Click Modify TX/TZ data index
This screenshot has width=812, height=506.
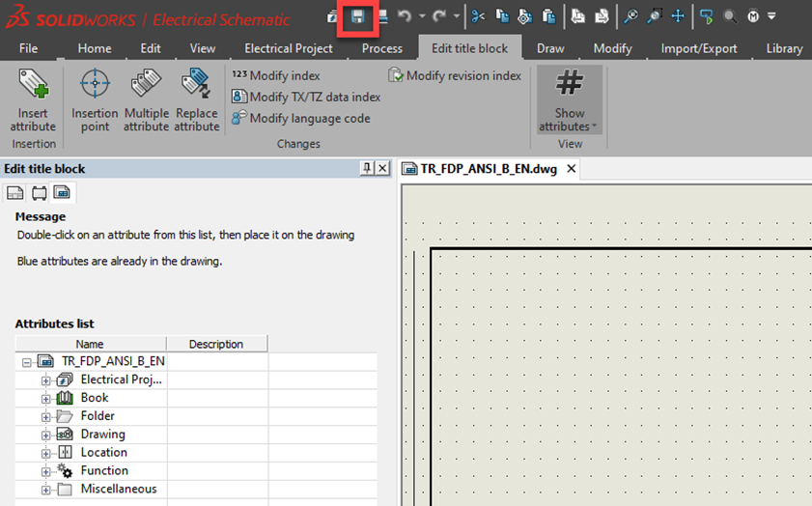point(306,97)
